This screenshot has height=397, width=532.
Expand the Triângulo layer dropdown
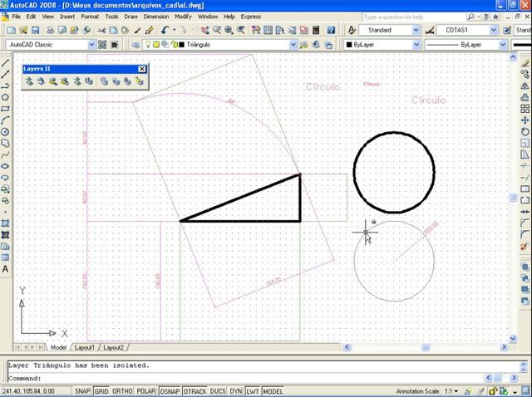(x=293, y=44)
